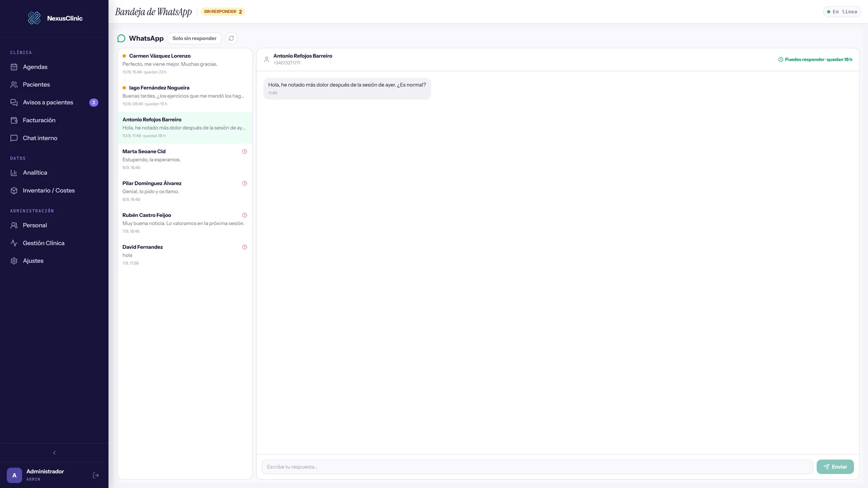
Task: Click the Ajustes gear icon
Action: tap(14, 261)
